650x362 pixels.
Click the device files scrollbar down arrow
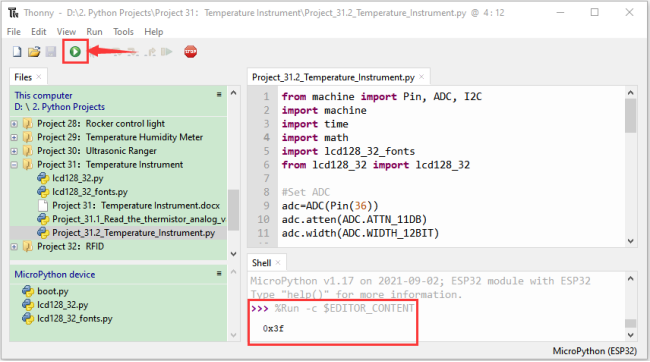pyautogui.click(x=233, y=335)
